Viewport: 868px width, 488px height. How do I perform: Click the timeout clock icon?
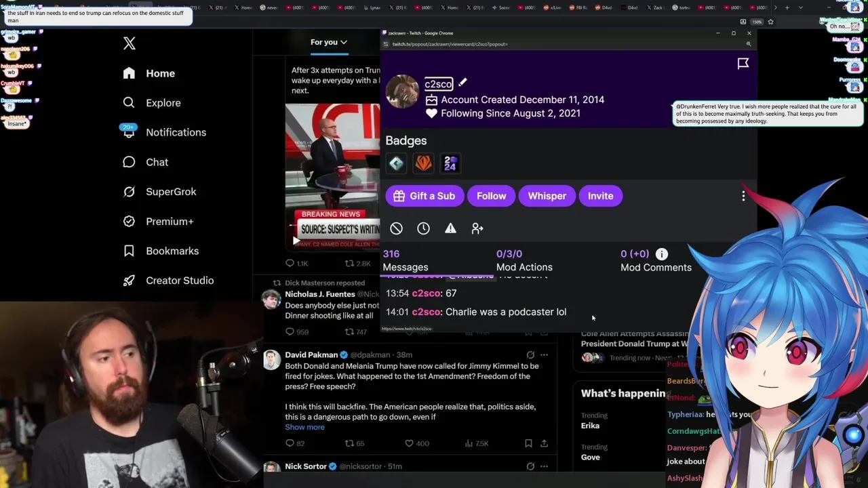[423, 228]
